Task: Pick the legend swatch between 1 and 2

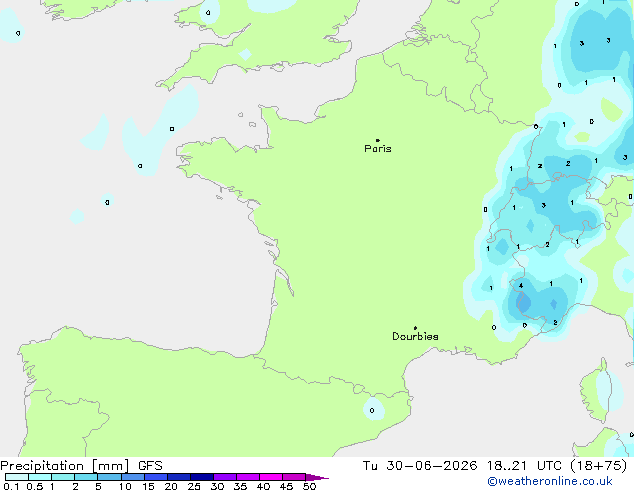Action: [63, 477]
